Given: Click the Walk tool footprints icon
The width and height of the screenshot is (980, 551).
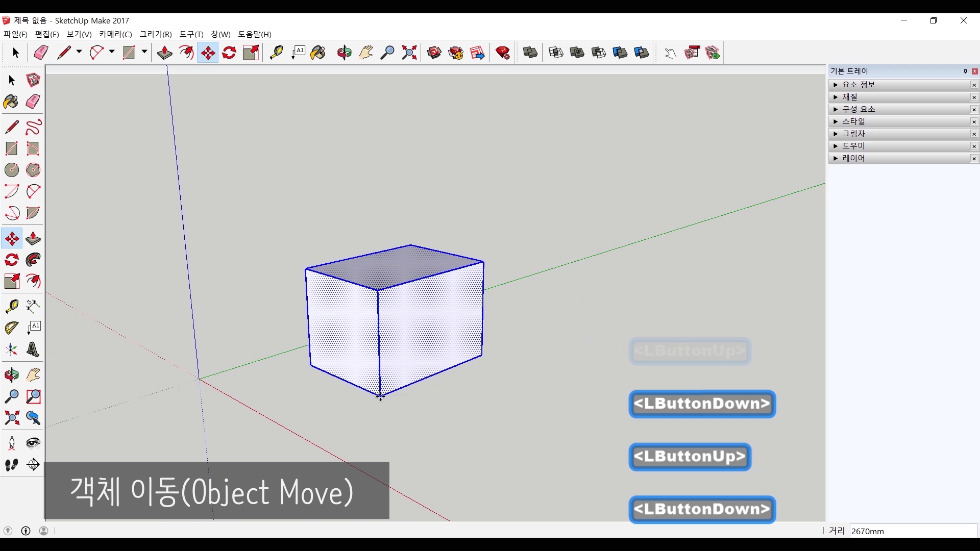Looking at the screenshot, I should pyautogui.click(x=11, y=465).
